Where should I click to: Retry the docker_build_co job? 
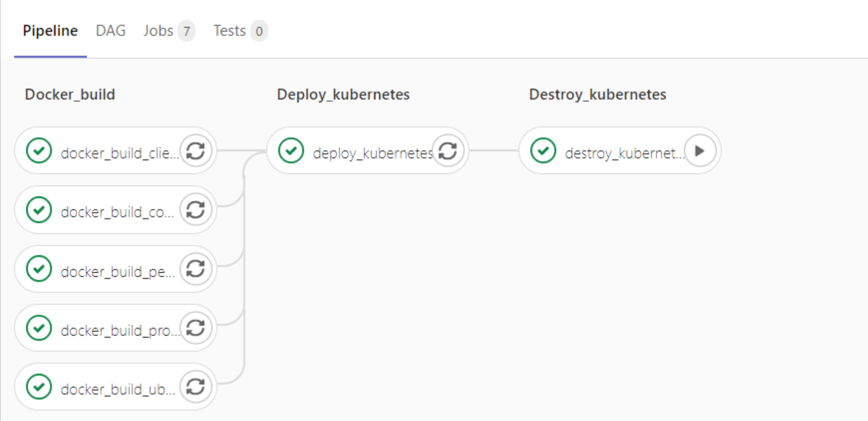pos(196,209)
